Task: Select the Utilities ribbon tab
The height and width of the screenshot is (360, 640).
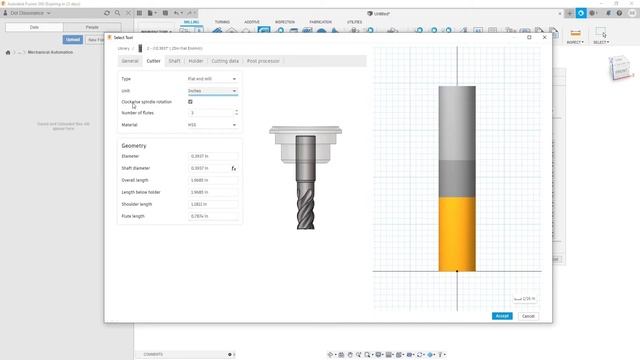Action: coord(354,22)
